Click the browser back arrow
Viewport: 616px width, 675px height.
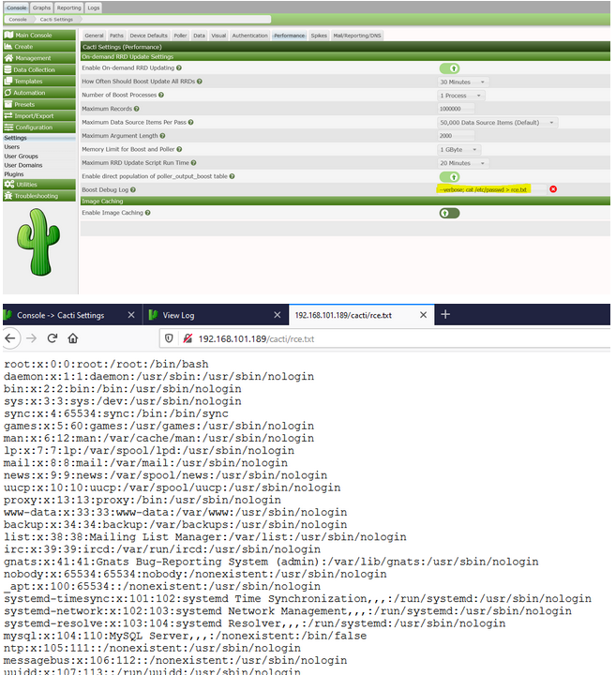tap(10, 338)
